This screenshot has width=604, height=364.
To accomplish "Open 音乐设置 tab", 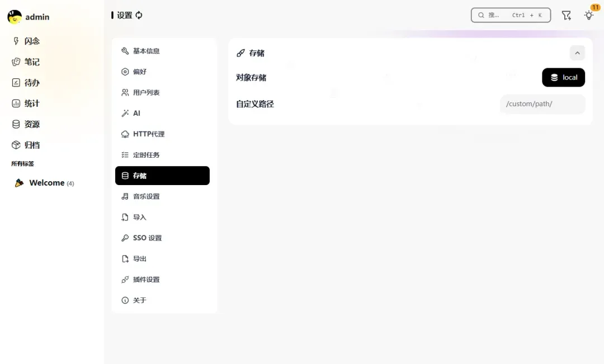I will [x=162, y=196].
